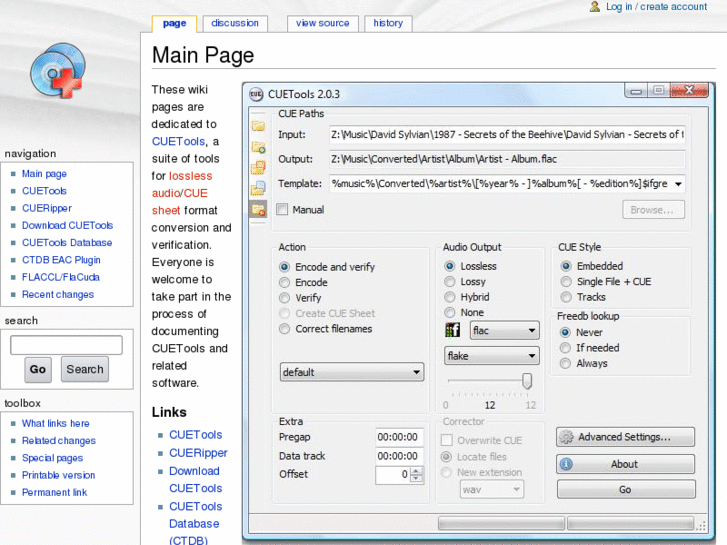Select the Encode action radio button
727x545 pixels.
284,282
